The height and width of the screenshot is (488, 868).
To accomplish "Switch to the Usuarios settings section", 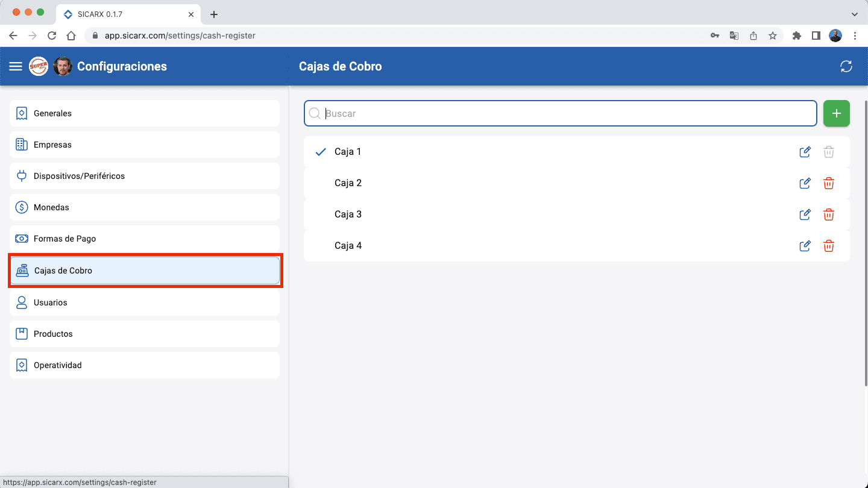I will click(145, 302).
